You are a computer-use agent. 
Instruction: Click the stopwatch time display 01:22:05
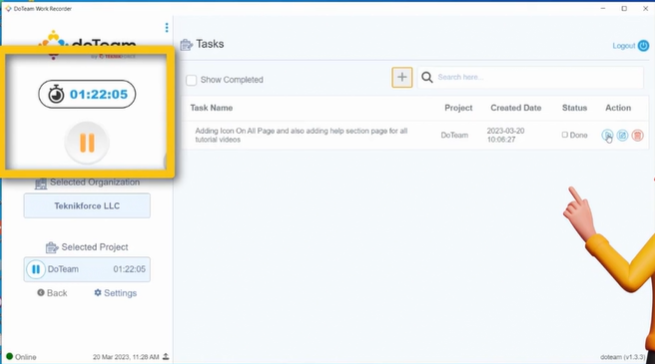[x=87, y=94]
